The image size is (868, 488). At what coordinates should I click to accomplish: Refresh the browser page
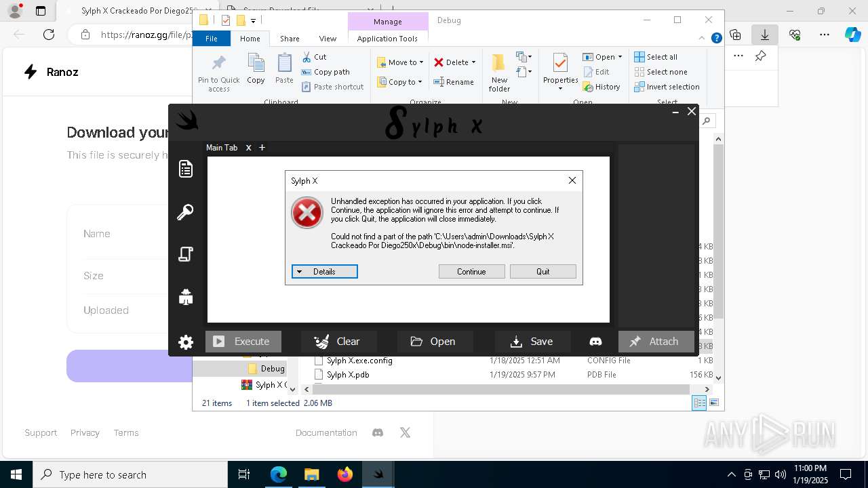coord(49,35)
